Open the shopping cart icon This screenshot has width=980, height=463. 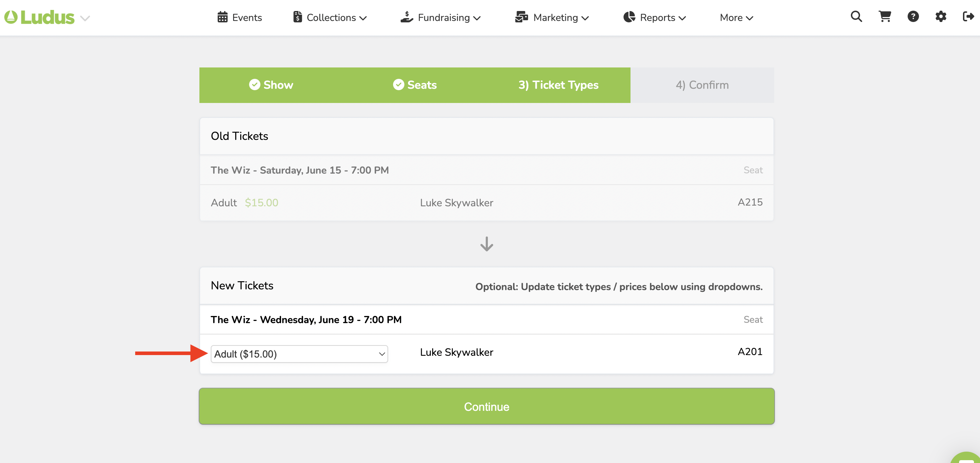[x=885, y=17]
